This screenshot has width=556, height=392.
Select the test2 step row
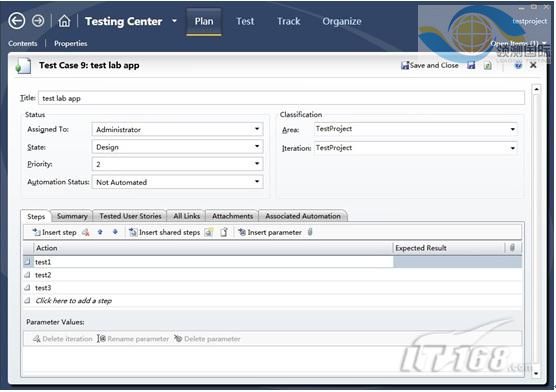point(272,275)
